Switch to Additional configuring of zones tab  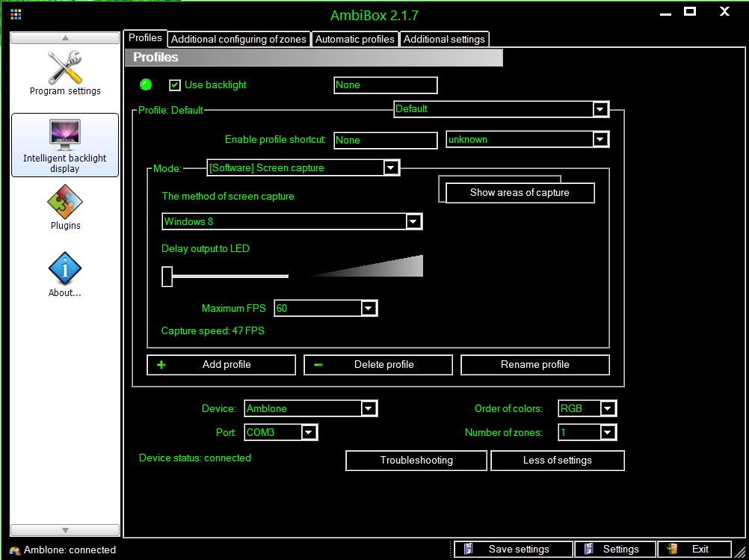239,39
